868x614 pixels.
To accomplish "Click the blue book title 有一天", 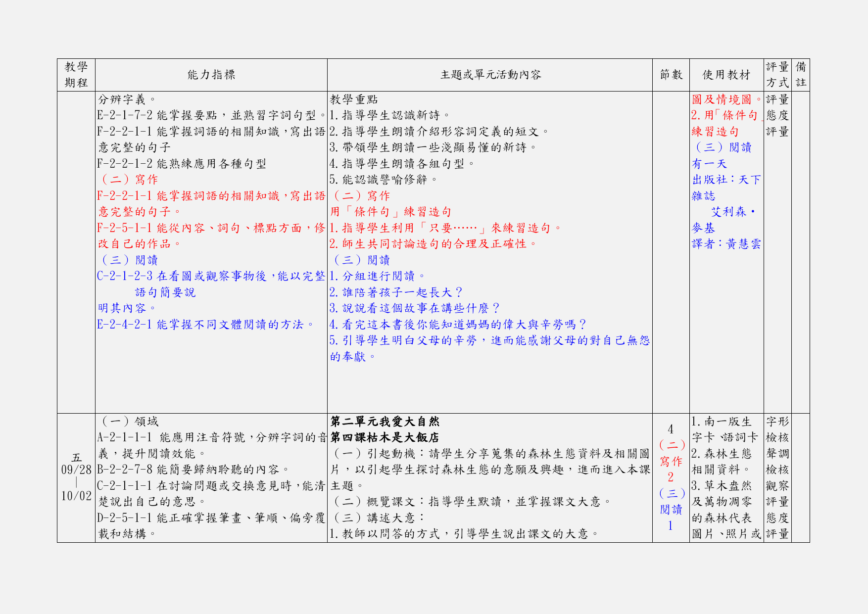I will tap(709, 164).
